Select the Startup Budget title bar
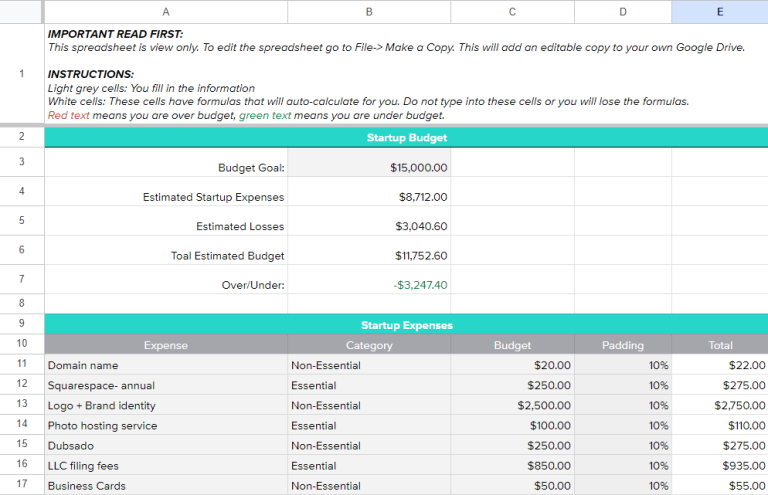Image resolution: width=768 pixels, height=495 pixels. click(x=406, y=138)
